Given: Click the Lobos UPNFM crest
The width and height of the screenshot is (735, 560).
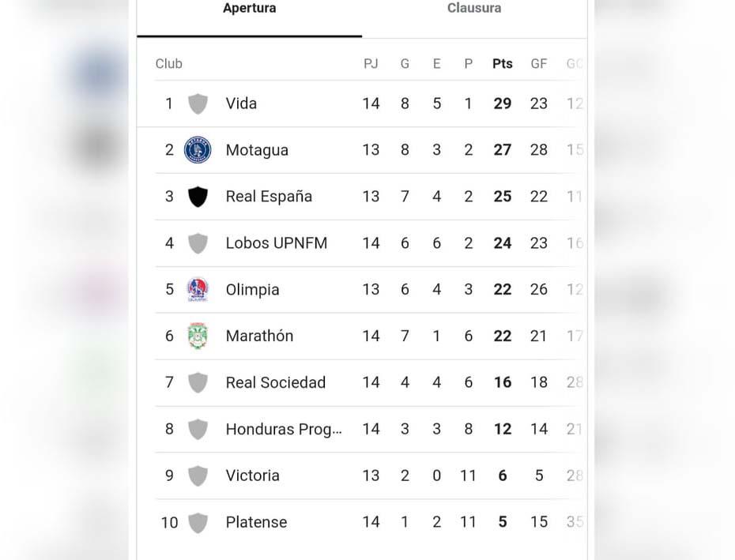Looking at the screenshot, I should point(197,243).
